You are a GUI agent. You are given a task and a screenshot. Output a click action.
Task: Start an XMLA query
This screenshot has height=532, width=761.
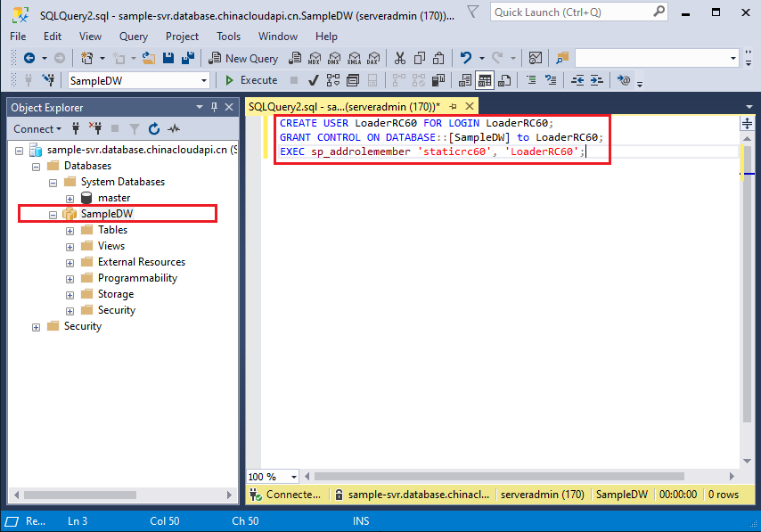pos(354,58)
